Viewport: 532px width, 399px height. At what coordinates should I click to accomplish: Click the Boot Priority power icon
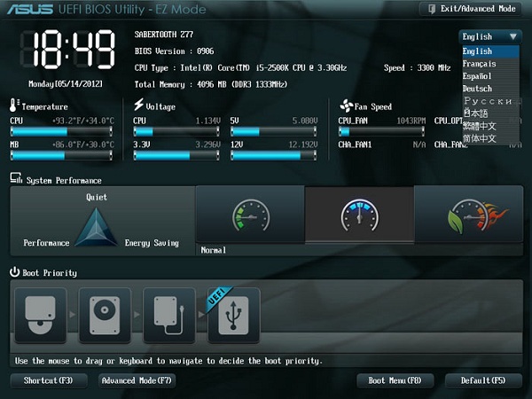coord(14,272)
